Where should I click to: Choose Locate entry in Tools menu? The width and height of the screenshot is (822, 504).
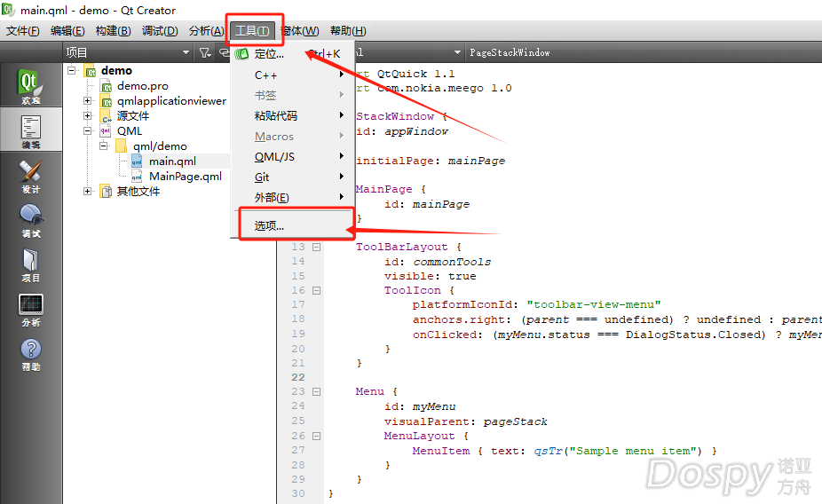[x=293, y=53]
